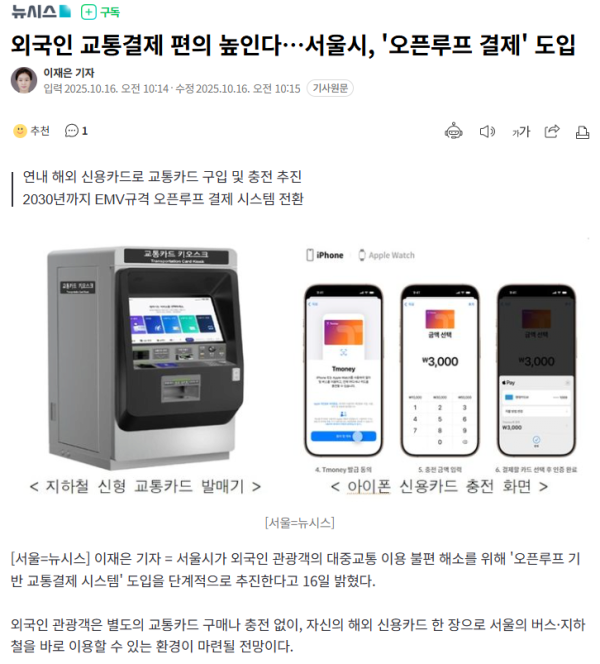Viewport: 600px width, 664px height.
Task: Open the reporter's profile photo
Action: click(24, 80)
